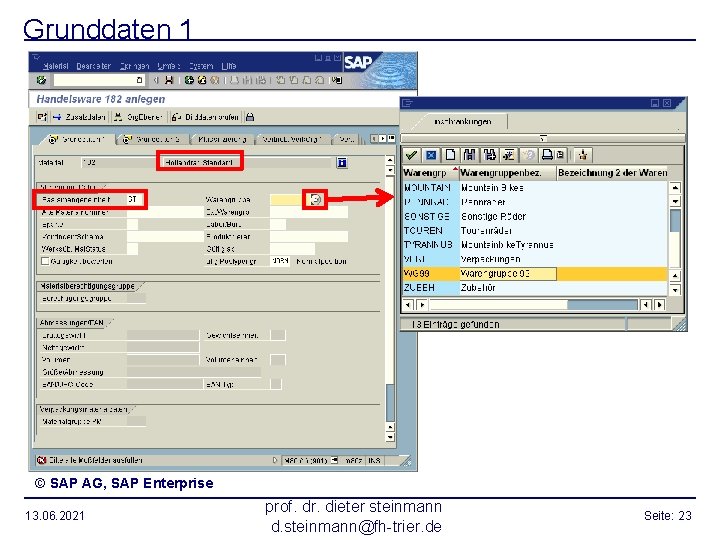Screen dimensions: 720x540
Task: Click the printer icon in the popup toolbar
Action: [x=547, y=155]
